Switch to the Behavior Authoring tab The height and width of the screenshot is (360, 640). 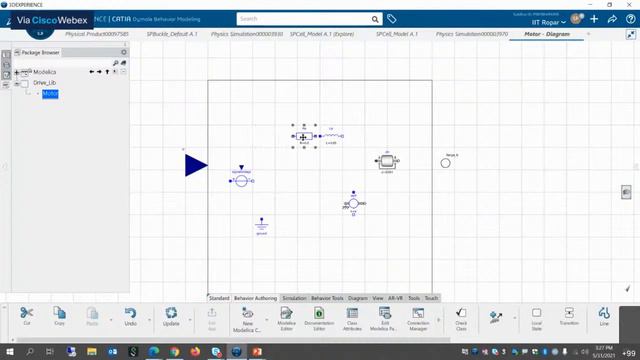[255, 298]
